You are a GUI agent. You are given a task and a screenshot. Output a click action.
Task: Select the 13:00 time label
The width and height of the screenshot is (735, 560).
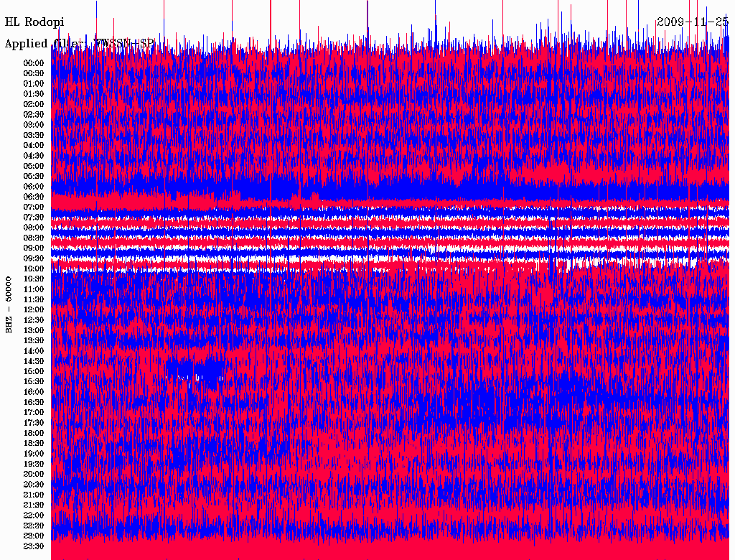tap(34, 331)
